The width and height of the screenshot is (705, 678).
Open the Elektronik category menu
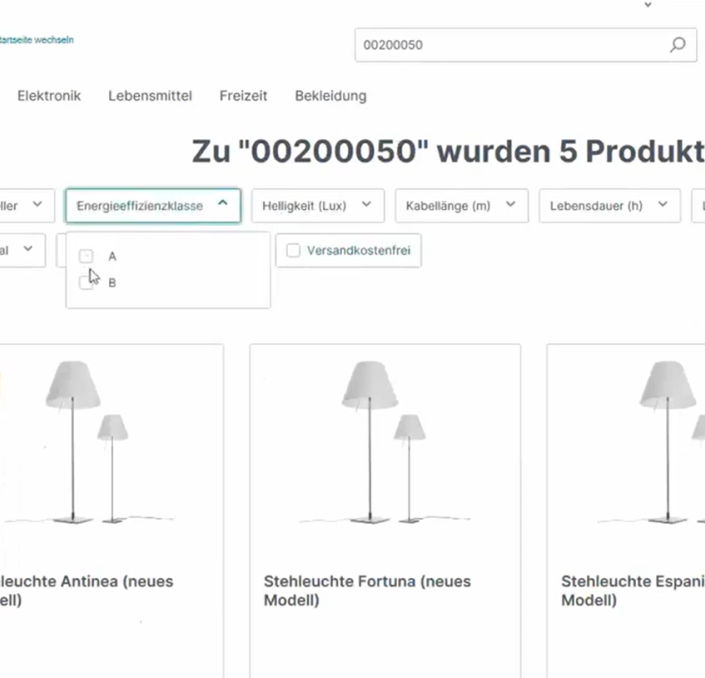pyautogui.click(x=49, y=96)
